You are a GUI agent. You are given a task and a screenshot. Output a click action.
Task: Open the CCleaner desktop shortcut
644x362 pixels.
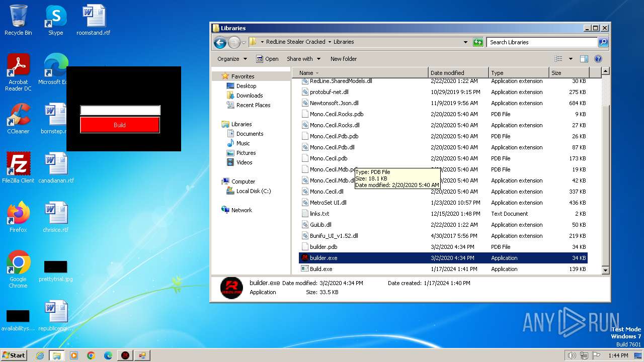pos(18,119)
